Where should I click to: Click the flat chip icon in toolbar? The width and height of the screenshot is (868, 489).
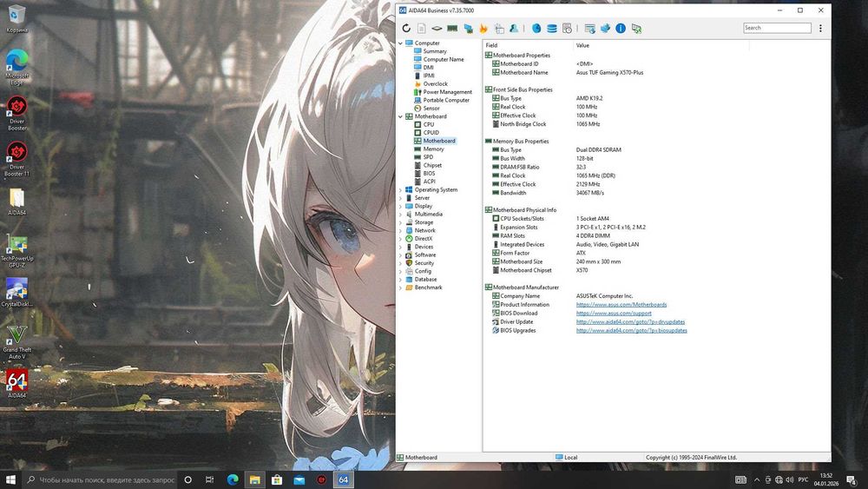coord(437,29)
